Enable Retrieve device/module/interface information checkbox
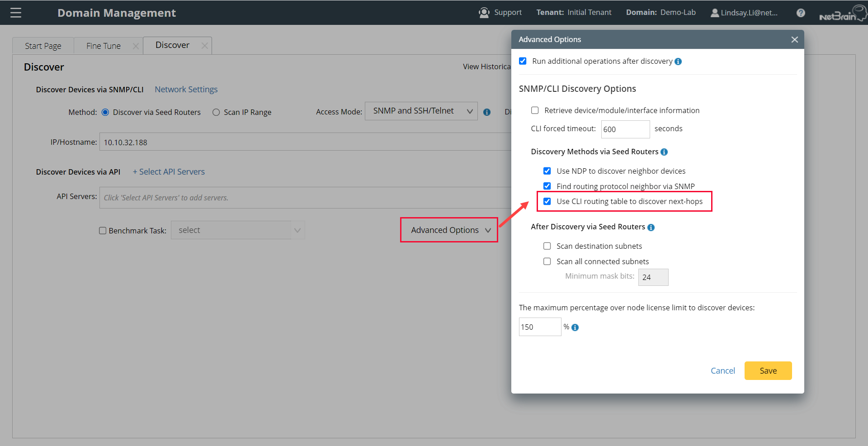 point(535,110)
